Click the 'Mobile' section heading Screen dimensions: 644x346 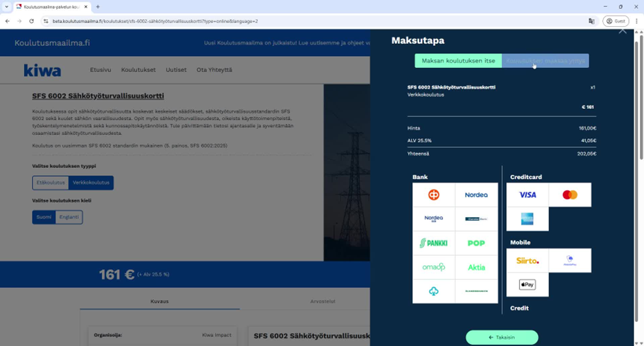520,243
